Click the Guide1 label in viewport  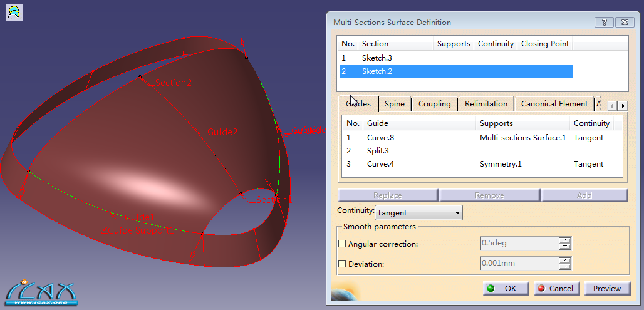pos(140,217)
